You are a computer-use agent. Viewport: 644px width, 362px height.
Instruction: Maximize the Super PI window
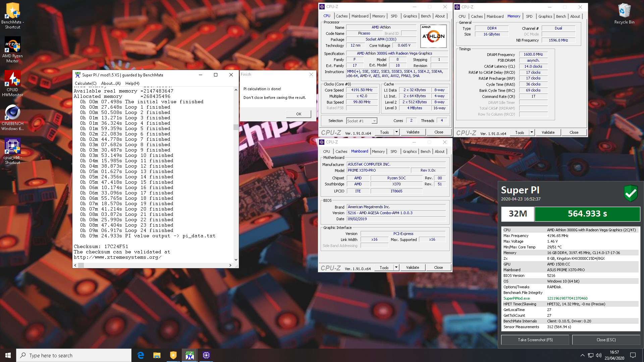(x=216, y=75)
